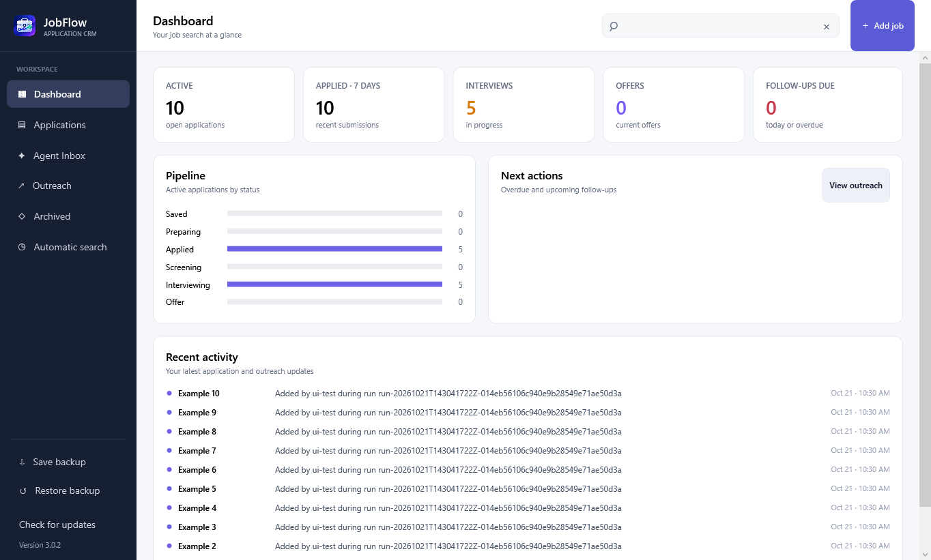
Task: Click the 'Saved' pipeline label
Action: (x=176, y=214)
